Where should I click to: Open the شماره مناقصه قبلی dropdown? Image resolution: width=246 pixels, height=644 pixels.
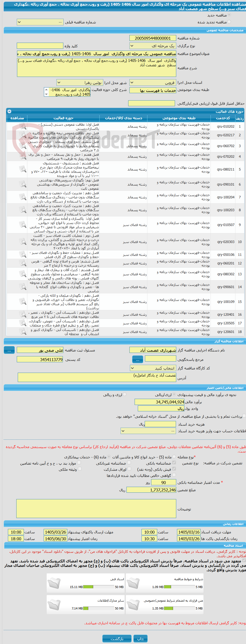click(x=40, y=22)
